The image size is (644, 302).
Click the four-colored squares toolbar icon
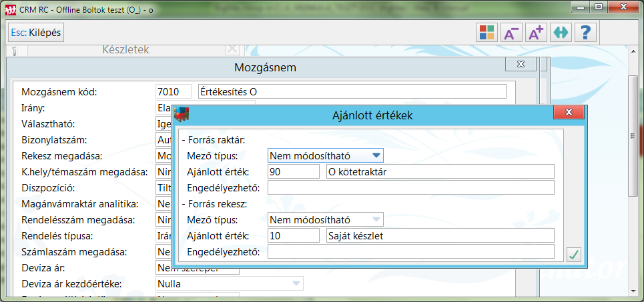pyautogui.click(x=487, y=33)
